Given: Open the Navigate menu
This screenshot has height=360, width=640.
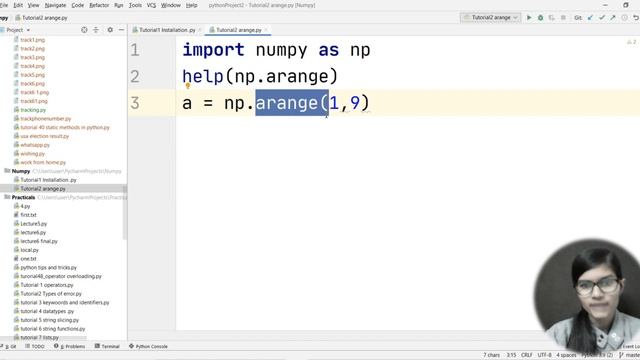Looking at the screenshot, I should tap(55, 5).
